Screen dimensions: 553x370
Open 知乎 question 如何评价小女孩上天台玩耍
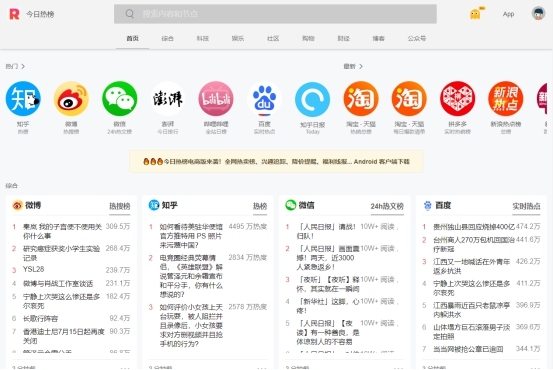tap(191, 325)
